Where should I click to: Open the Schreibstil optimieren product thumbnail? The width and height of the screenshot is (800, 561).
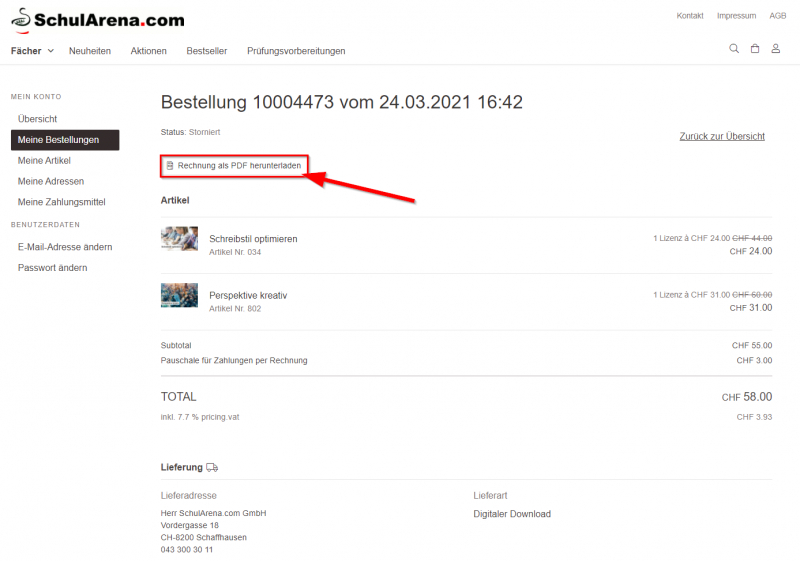coord(179,239)
